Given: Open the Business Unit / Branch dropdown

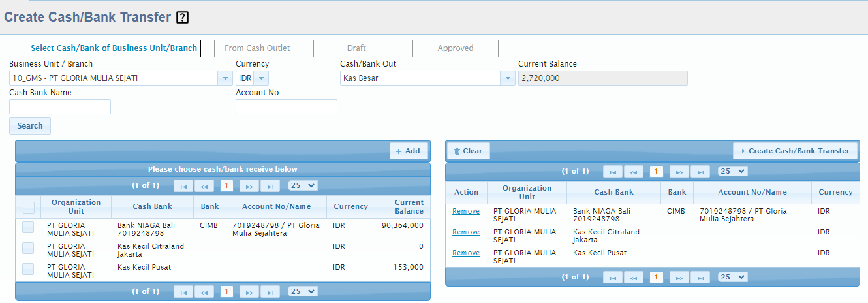Looking at the screenshot, I should point(225,78).
